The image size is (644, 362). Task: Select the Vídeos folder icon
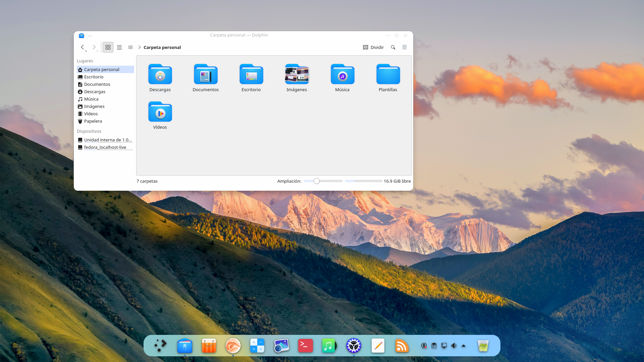click(x=160, y=112)
